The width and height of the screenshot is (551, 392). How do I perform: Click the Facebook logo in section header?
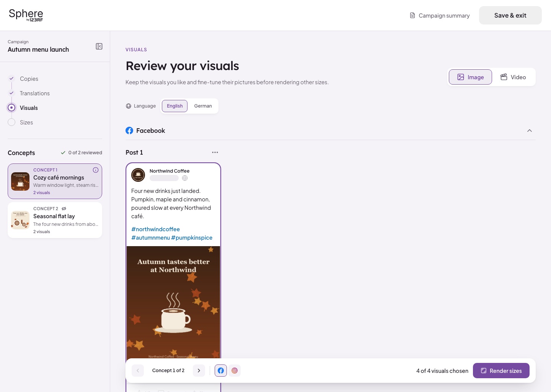point(129,131)
